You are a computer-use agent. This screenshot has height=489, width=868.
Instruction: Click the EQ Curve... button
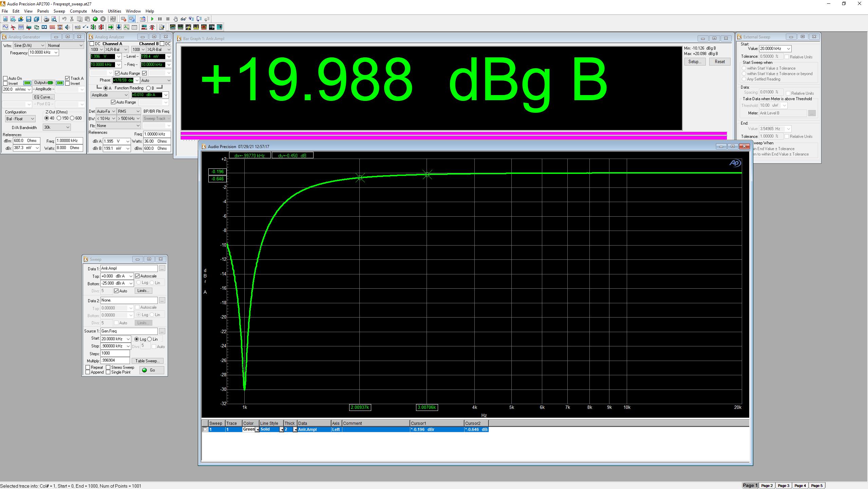tap(44, 97)
